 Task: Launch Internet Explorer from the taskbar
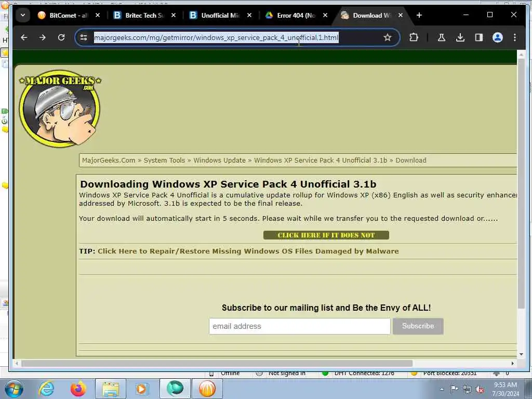[x=46, y=389]
